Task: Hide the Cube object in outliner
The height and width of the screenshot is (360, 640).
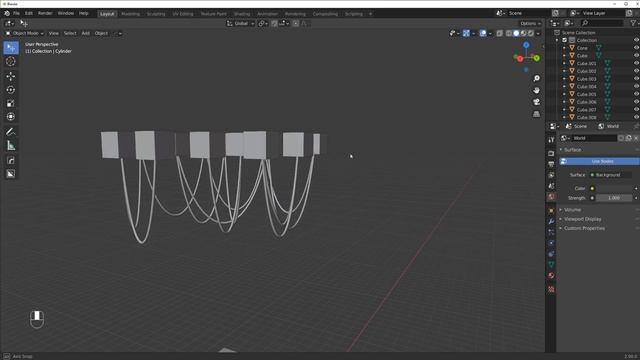Action: click(x=636, y=56)
